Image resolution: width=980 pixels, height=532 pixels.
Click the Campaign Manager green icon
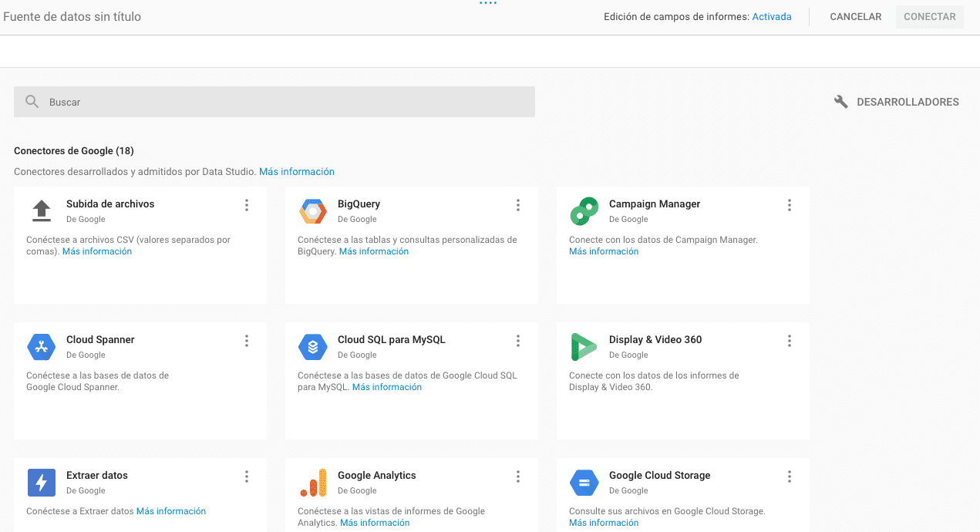584,211
